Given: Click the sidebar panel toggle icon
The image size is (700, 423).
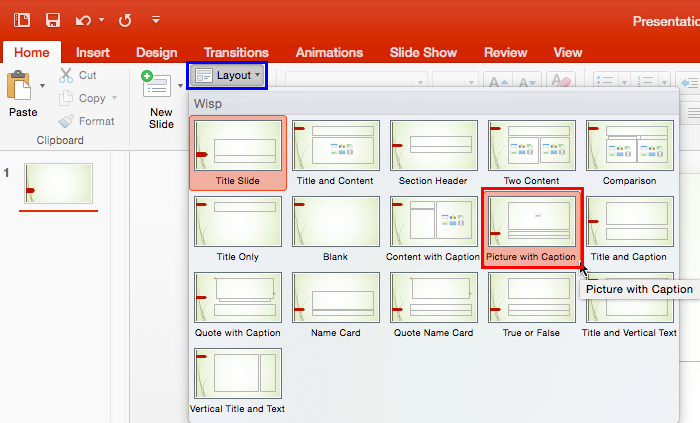Looking at the screenshot, I should 22,20.
